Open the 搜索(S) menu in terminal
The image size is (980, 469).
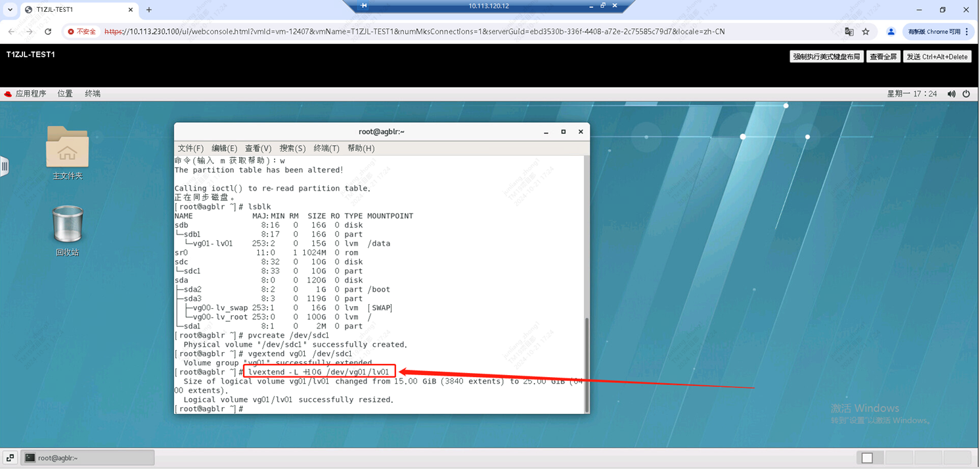coord(292,148)
